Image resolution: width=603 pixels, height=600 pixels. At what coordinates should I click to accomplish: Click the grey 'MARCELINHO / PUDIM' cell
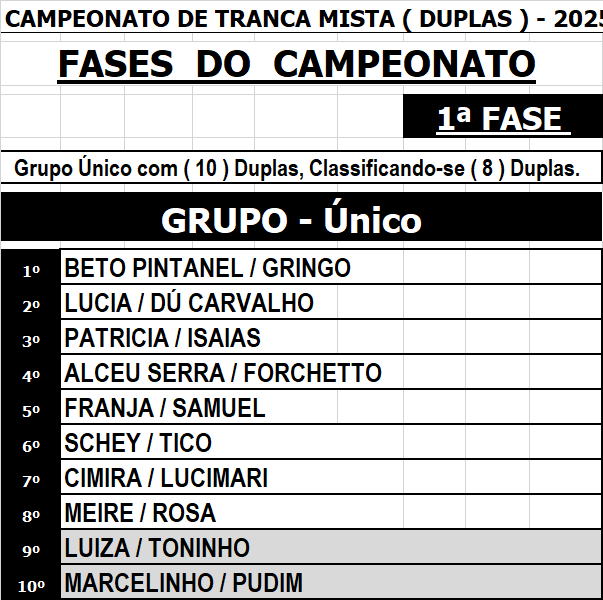click(184, 582)
